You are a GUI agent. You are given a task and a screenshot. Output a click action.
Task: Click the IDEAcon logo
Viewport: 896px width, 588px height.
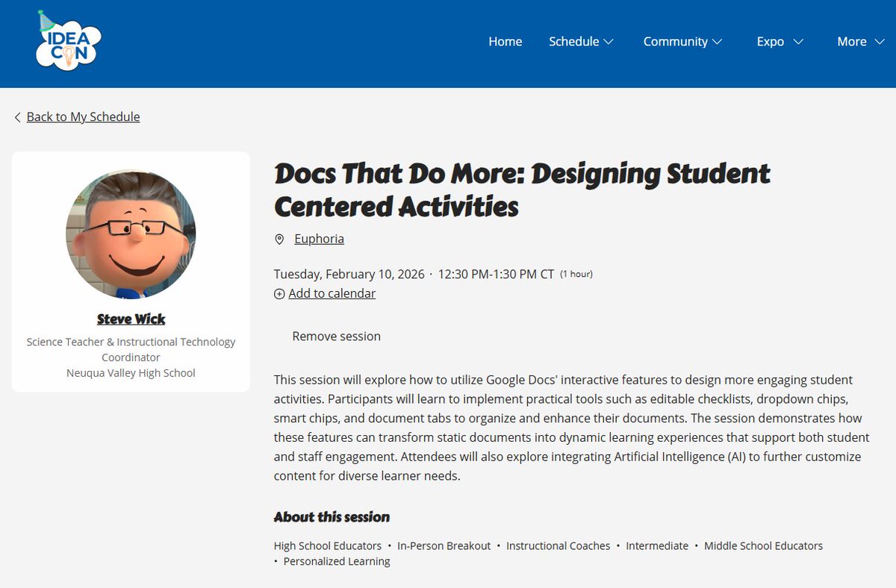tap(68, 42)
